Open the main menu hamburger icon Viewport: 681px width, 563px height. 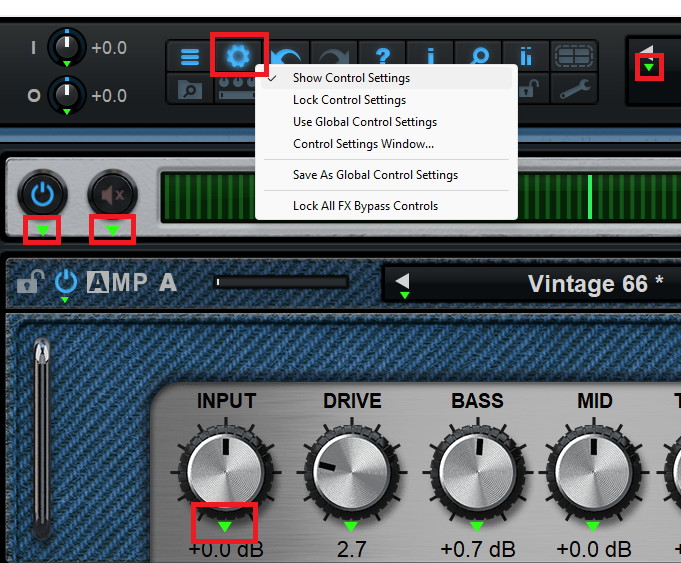190,56
